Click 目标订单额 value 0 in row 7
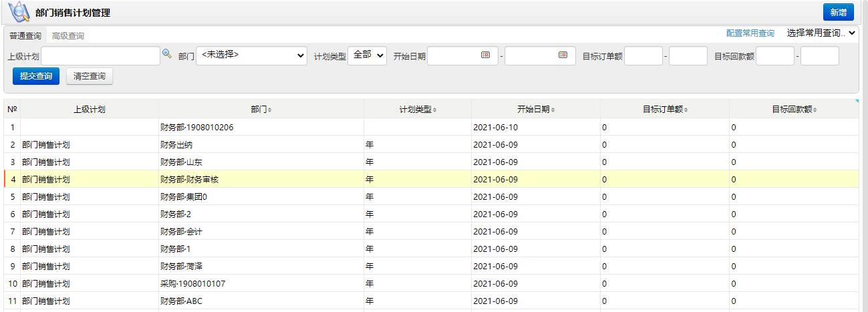The width and height of the screenshot is (868, 312). pos(604,231)
